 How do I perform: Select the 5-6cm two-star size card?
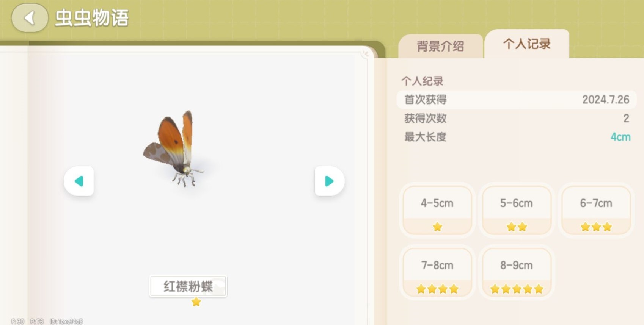click(517, 211)
